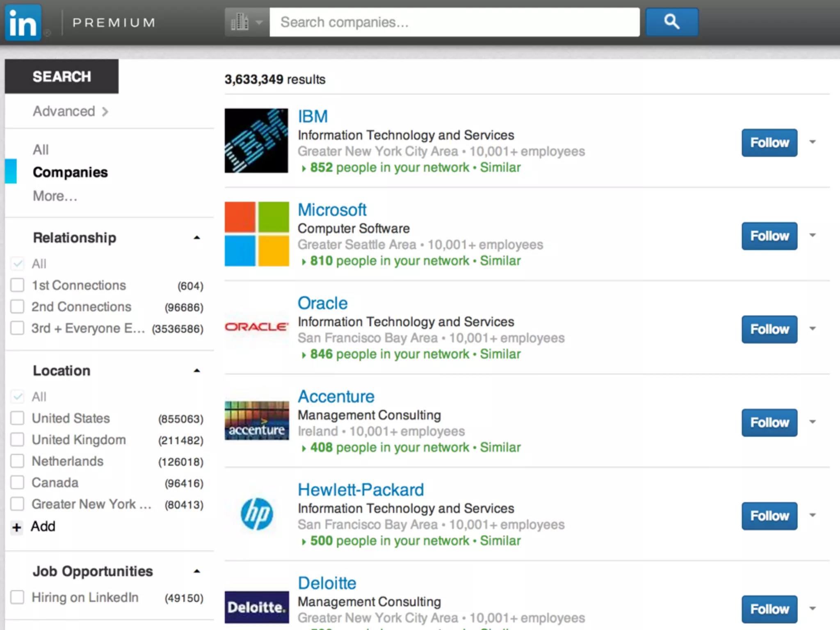Viewport: 840px width, 630px height.
Task: Click the plus icon next to Add
Action: pos(16,527)
